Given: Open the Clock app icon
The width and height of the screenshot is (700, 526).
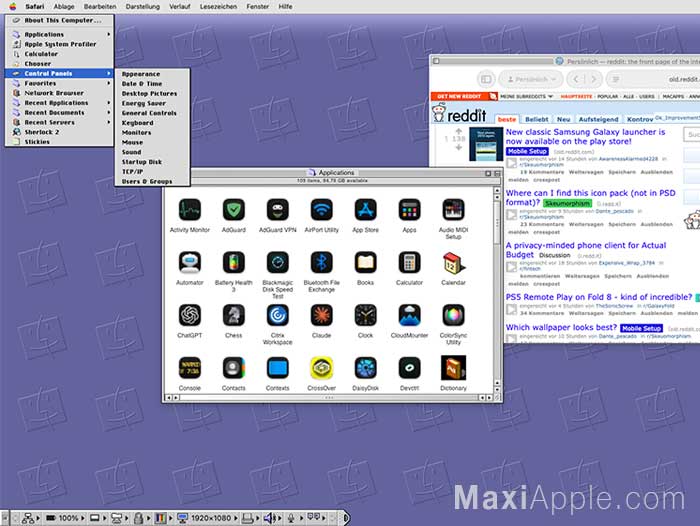Looking at the screenshot, I should 365,315.
